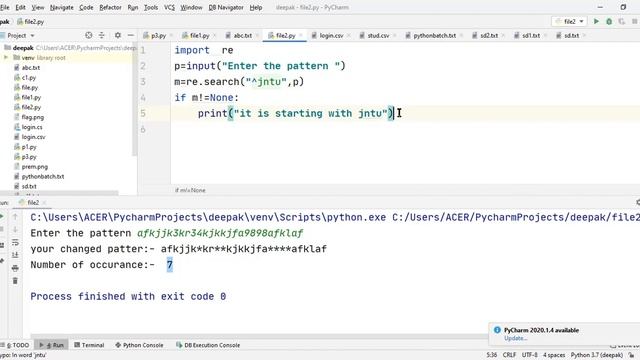Image resolution: width=640 pixels, height=360 pixels.
Task: Open the TODO tool window
Action: point(16,345)
